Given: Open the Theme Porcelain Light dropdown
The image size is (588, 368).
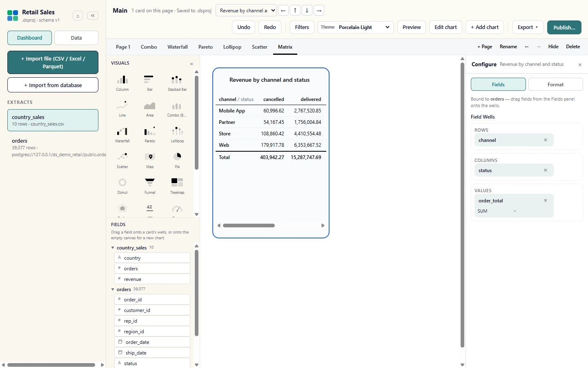Looking at the screenshot, I should [356, 27].
